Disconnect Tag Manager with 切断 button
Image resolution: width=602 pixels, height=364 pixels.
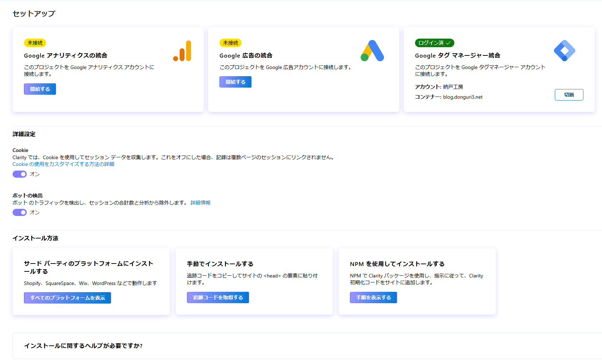pyautogui.click(x=569, y=95)
